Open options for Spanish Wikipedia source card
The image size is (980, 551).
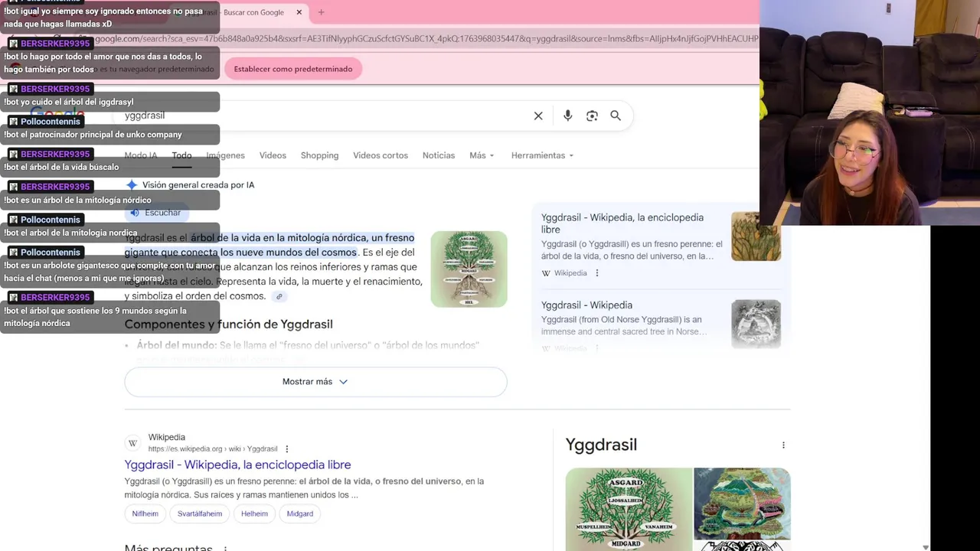pyautogui.click(x=597, y=273)
